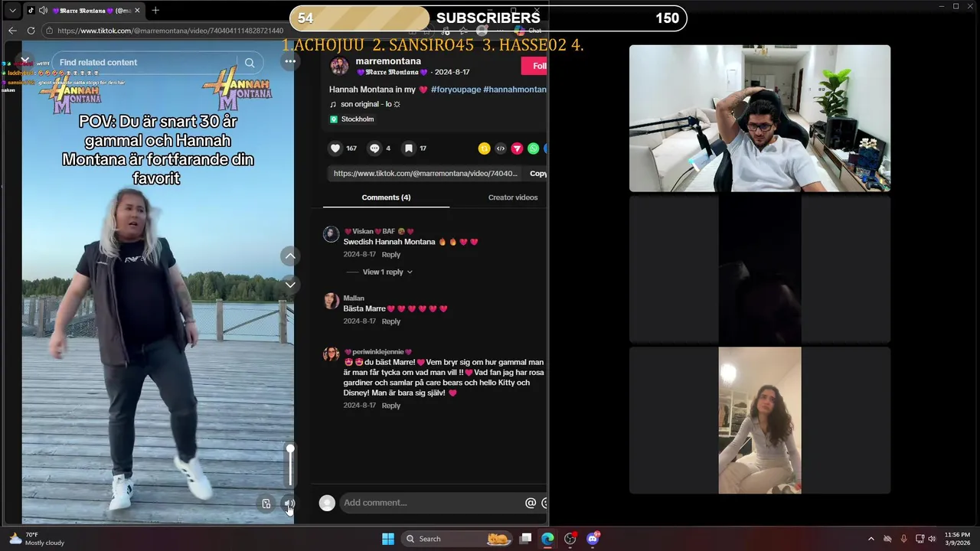Reply to Mallan's Bästa Marre comment
This screenshot has height=551, width=980.
tap(390, 321)
